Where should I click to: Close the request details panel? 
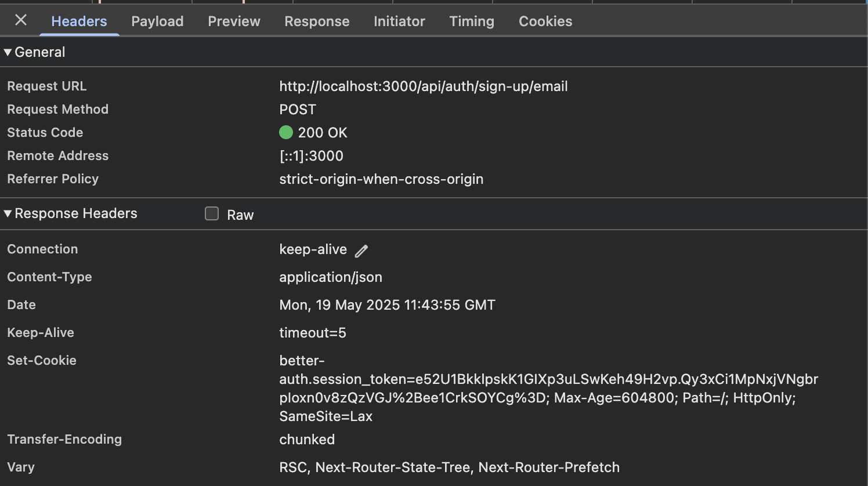click(x=21, y=20)
